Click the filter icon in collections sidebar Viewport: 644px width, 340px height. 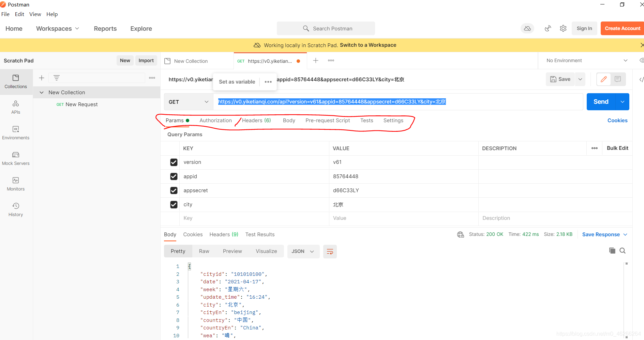tap(57, 78)
